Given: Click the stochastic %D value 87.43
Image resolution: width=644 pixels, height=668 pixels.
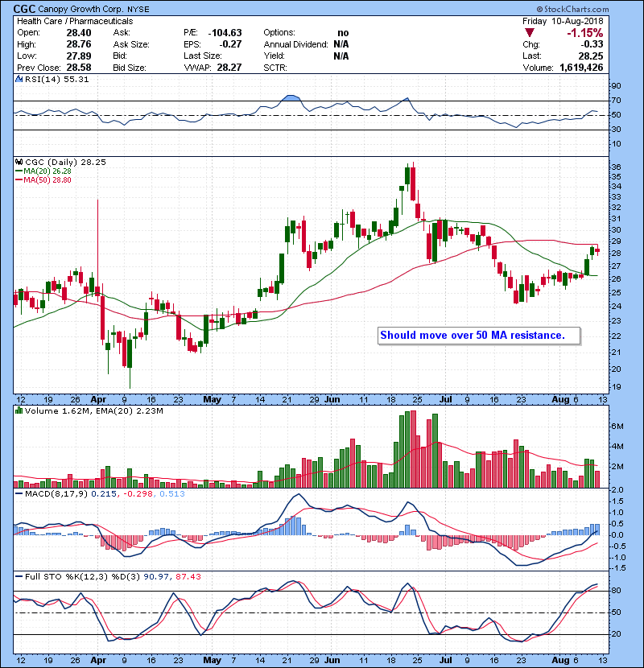Looking at the screenshot, I should click(188, 576).
